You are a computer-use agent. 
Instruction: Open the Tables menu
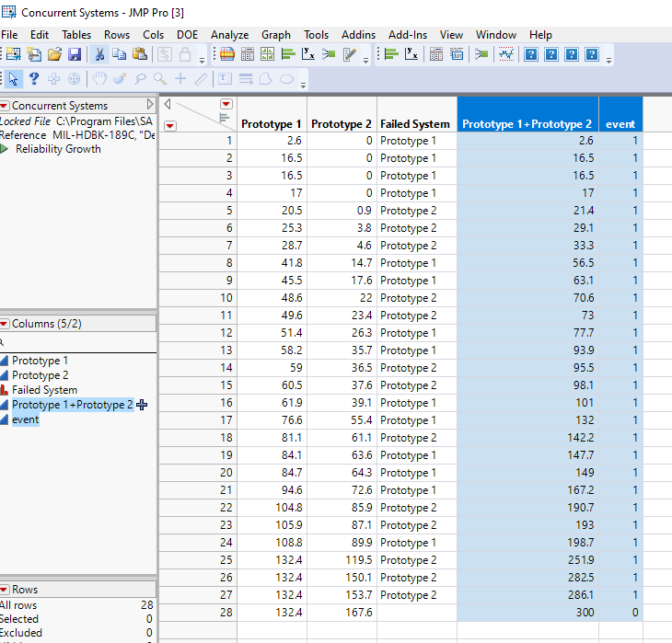[76, 35]
